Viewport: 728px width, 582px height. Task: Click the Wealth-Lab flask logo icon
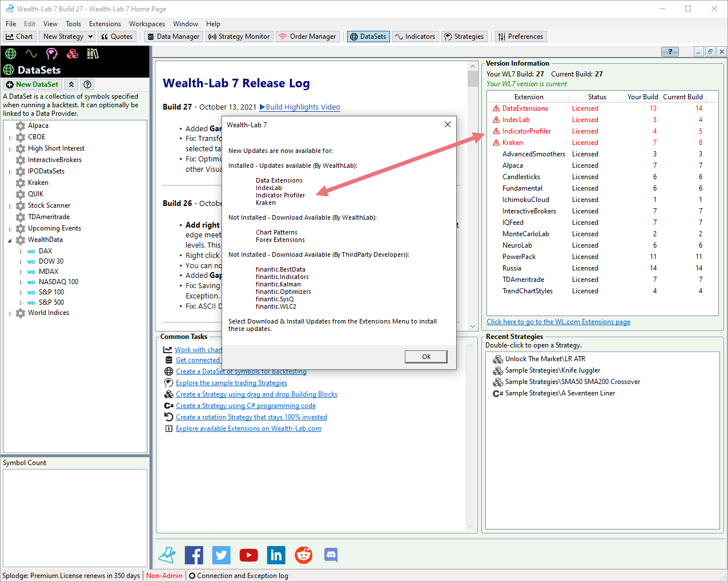(x=167, y=555)
